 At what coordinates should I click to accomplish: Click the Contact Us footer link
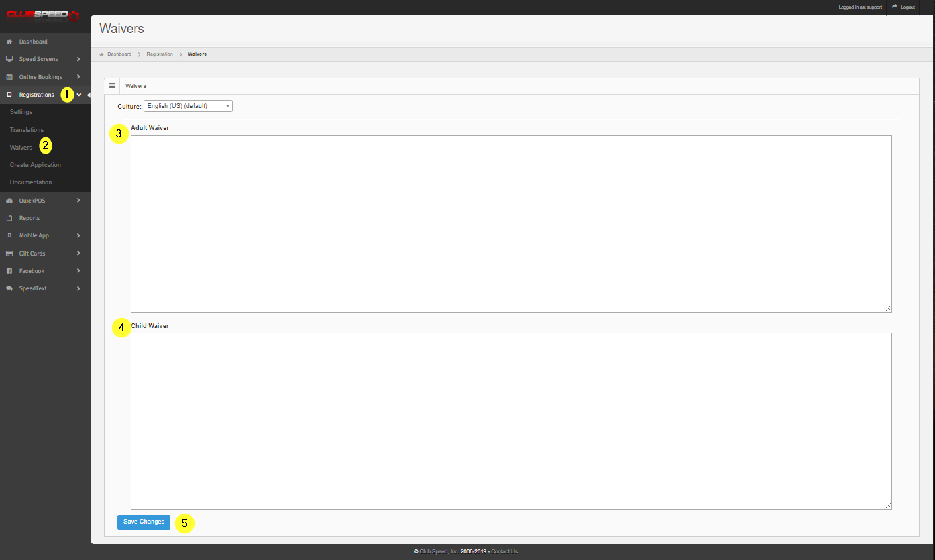click(504, 551)
